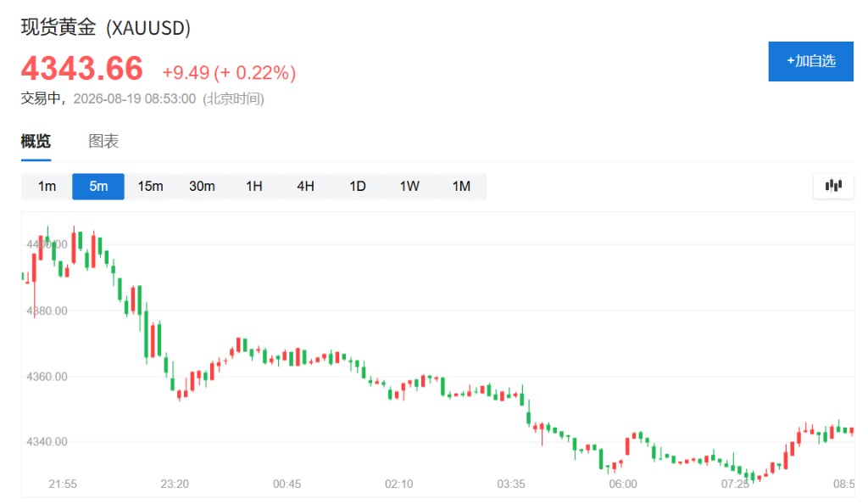The image size is (868, 504).
Task: Switch chart to 4H interval
Action: pos(305,186)
